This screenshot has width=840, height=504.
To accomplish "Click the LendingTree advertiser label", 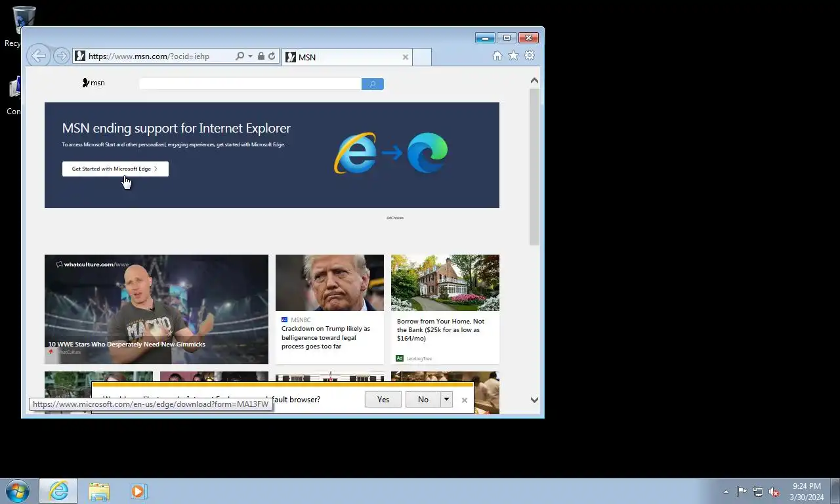I will [419, 358].
